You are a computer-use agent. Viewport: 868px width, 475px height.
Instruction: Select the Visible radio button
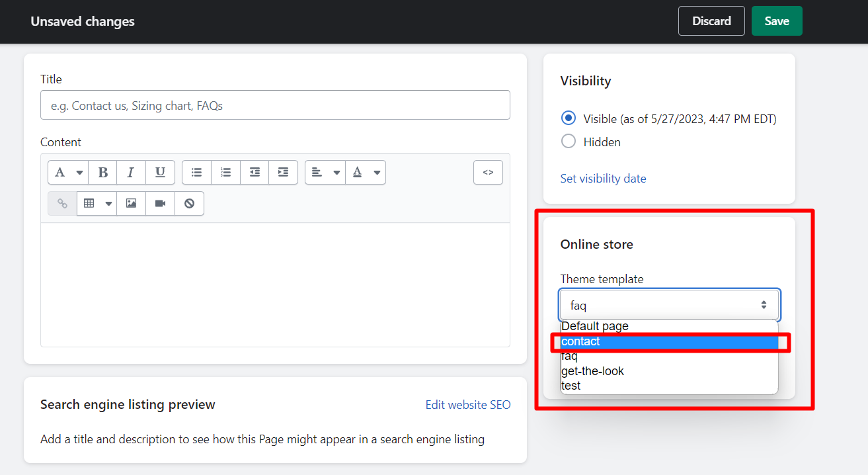(568, 118)
